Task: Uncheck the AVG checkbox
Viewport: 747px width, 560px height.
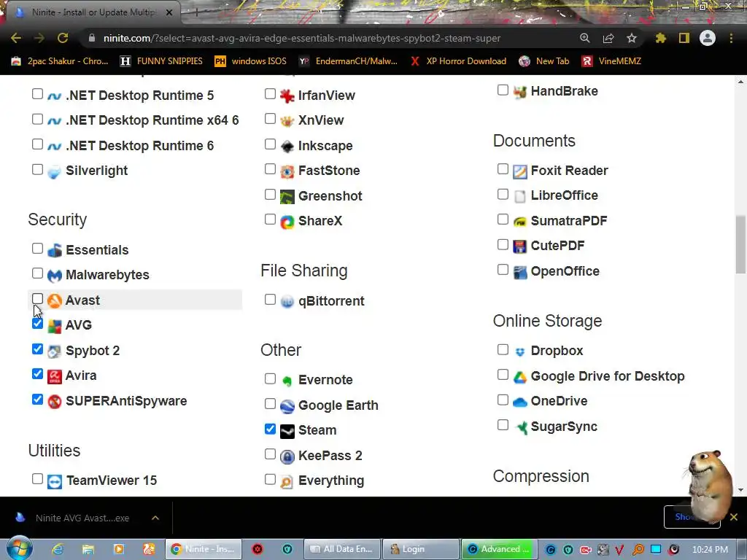Action: pyautogui.click(x=37, y=324)
